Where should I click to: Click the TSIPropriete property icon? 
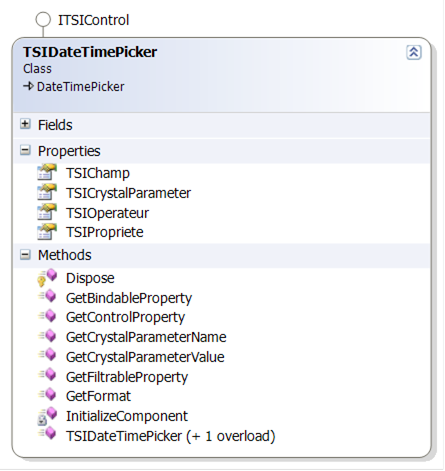[x=47, y=232]
